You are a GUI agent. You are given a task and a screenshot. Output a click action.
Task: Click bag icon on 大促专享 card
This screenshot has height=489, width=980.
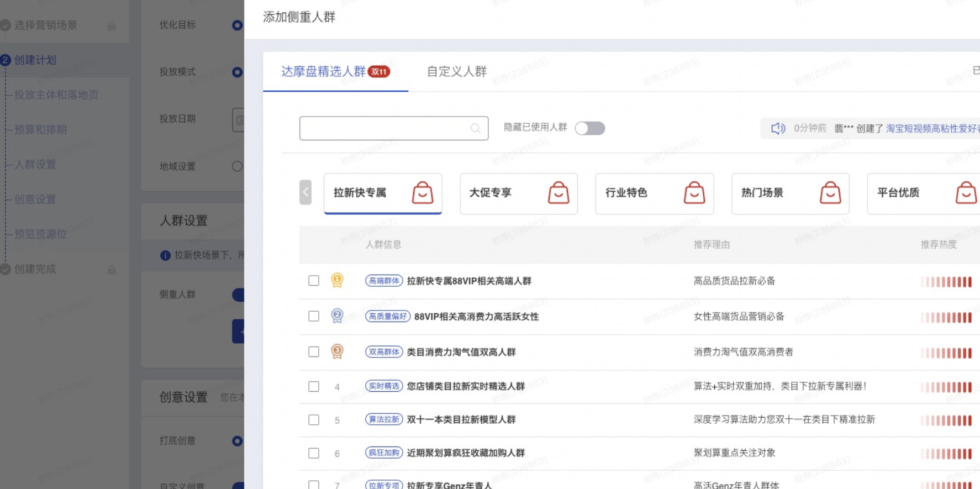pos(559,193)
